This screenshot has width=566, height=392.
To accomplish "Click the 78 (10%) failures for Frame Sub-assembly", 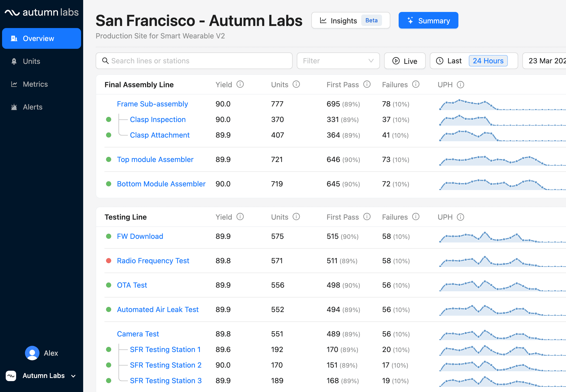I will point(396,104).
